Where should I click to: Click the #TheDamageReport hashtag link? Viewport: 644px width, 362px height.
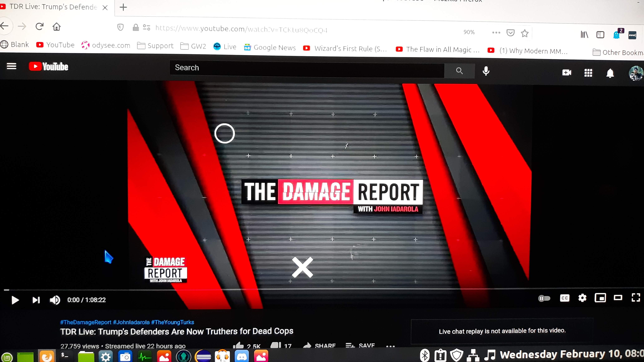pos(85,322)
